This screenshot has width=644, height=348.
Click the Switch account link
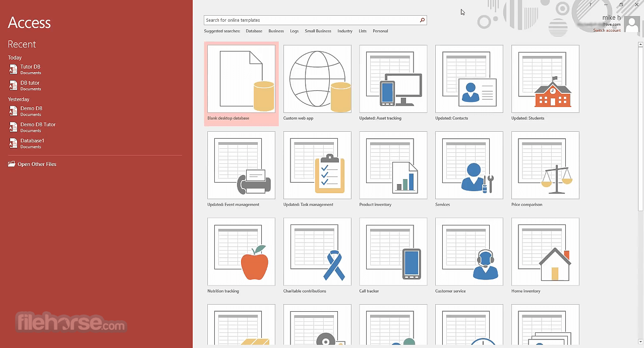607,31
